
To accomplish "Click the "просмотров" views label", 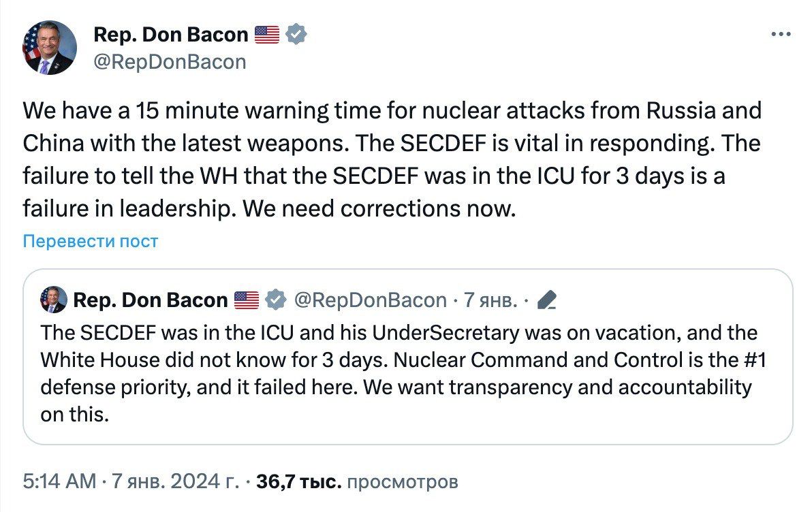I will pyautogui.click(x=403, y=482).
